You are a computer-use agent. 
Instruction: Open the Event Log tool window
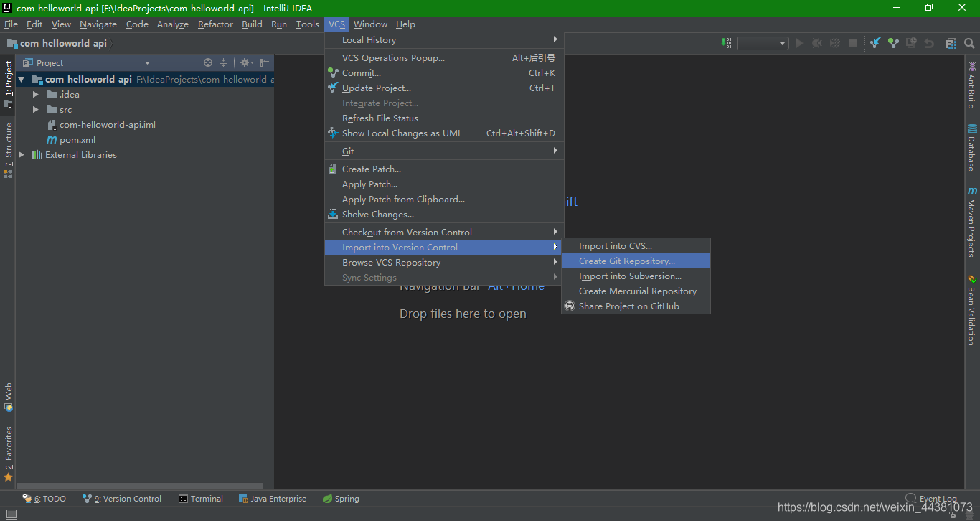click(x=931, y=499)
